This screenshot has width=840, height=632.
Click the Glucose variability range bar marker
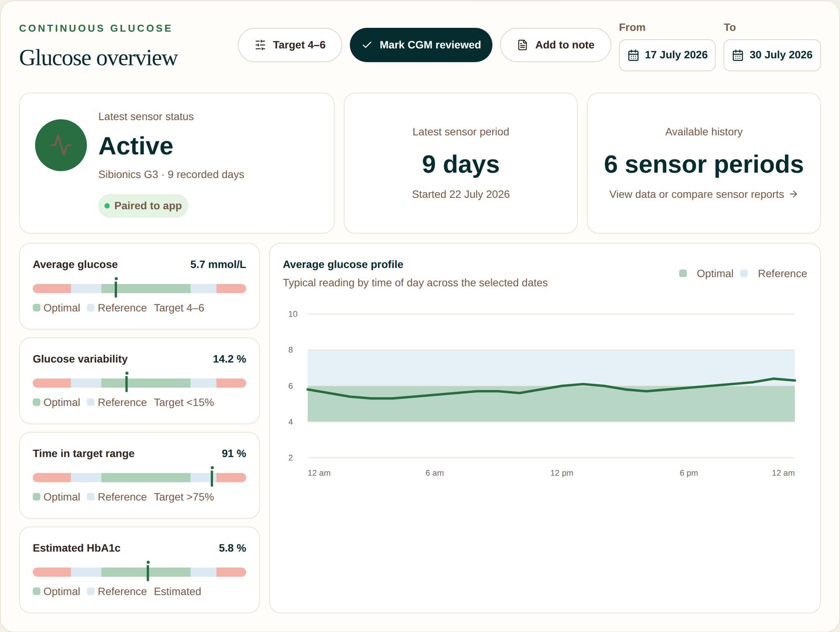(127, 382)
